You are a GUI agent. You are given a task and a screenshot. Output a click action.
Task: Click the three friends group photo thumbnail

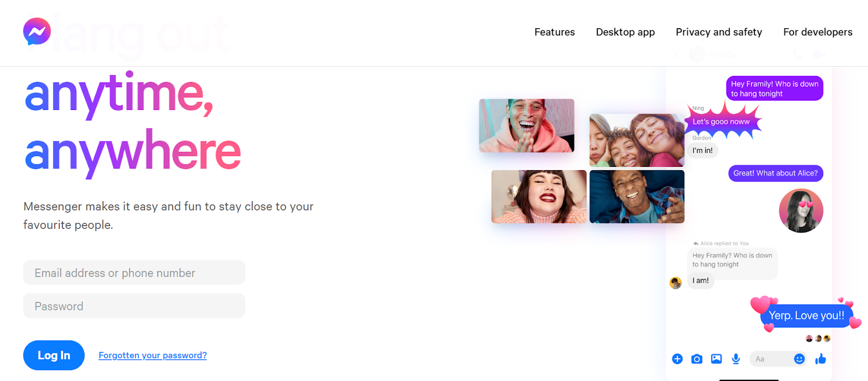click(637, 140)
